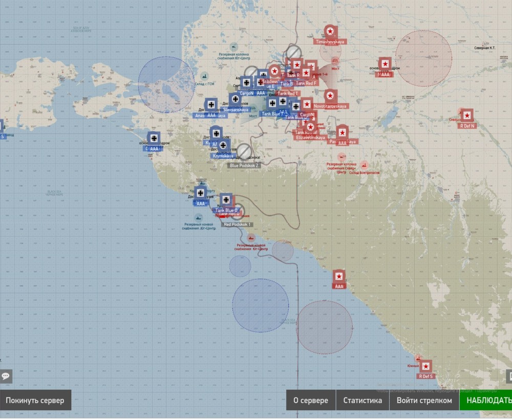
Task: Click large blue hatched circle over Black Sea
Action: pyautogui.click(x=260, y=306)
